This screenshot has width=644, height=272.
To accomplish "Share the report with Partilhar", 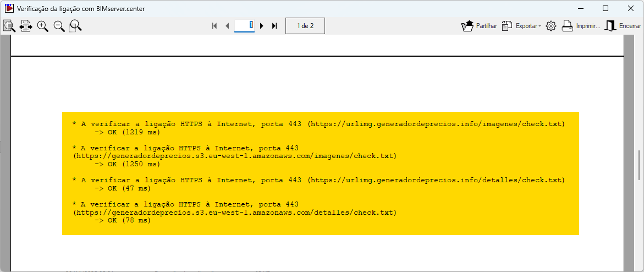I will [x=479, y=26].
